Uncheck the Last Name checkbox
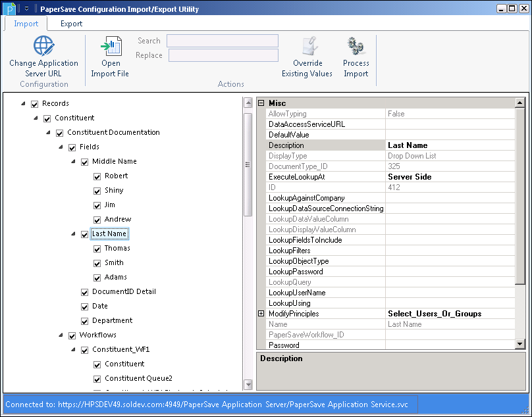This screenshot has width=532, height=417. 84,234
